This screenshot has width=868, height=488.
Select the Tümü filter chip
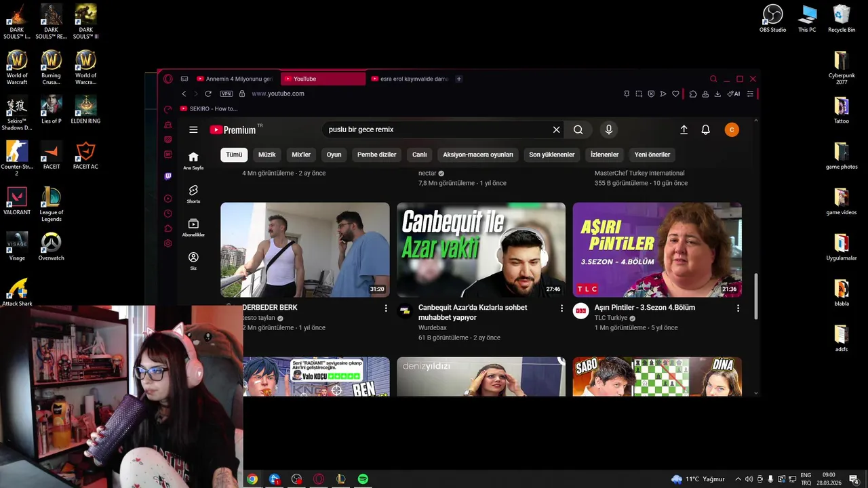click(234, 155)
